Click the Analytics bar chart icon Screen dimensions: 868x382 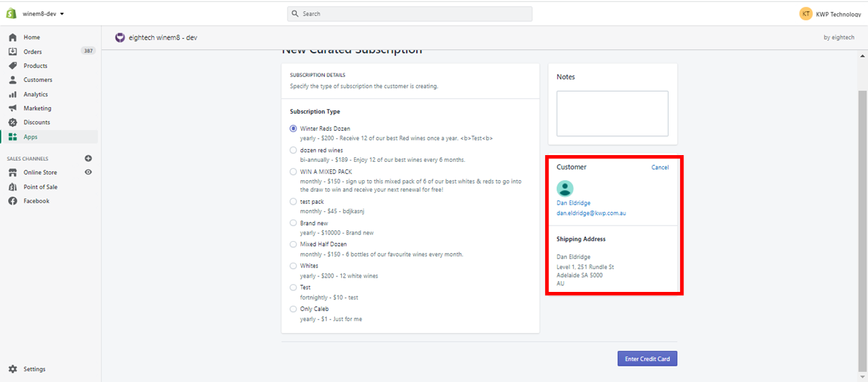point(12,94)
